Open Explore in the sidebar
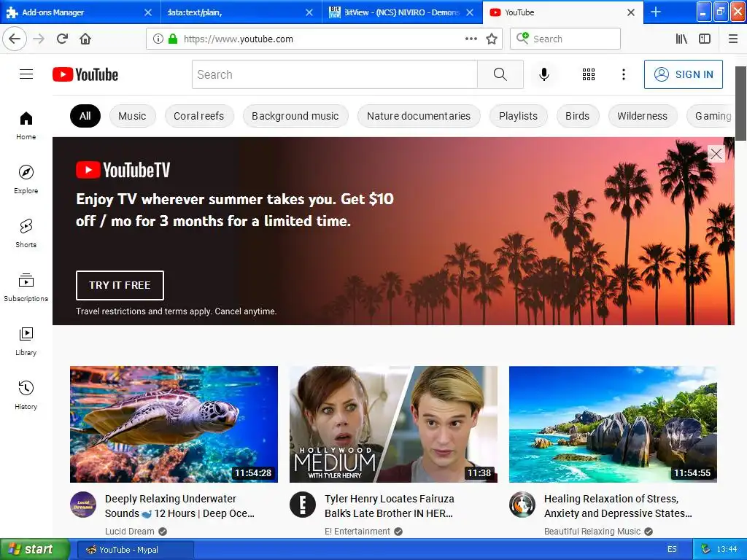The image size is (747, 560). click(26, 179)
